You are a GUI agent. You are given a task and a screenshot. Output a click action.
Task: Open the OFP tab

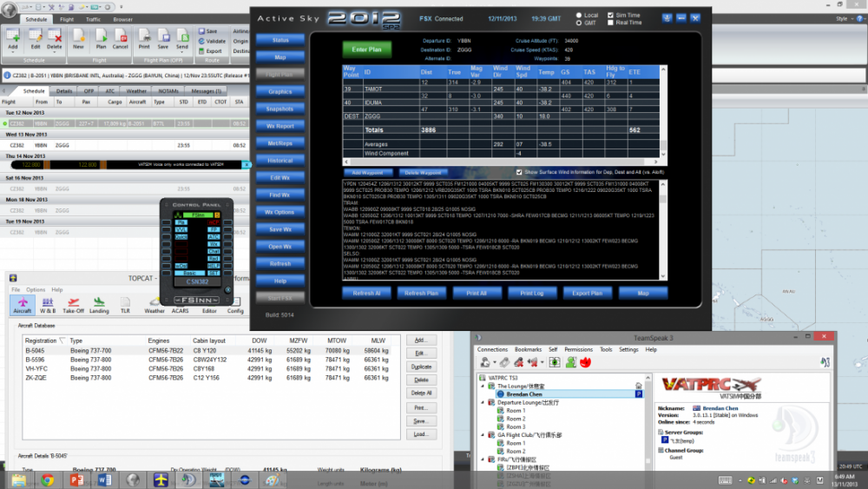[89, 91]
